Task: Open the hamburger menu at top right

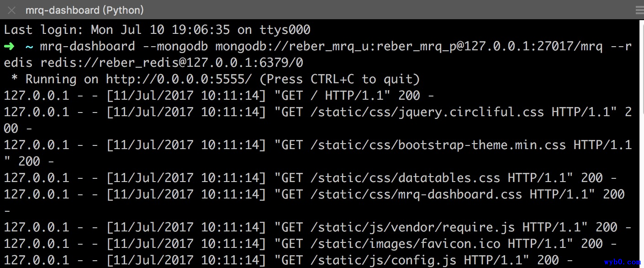Action: point(639,11)
